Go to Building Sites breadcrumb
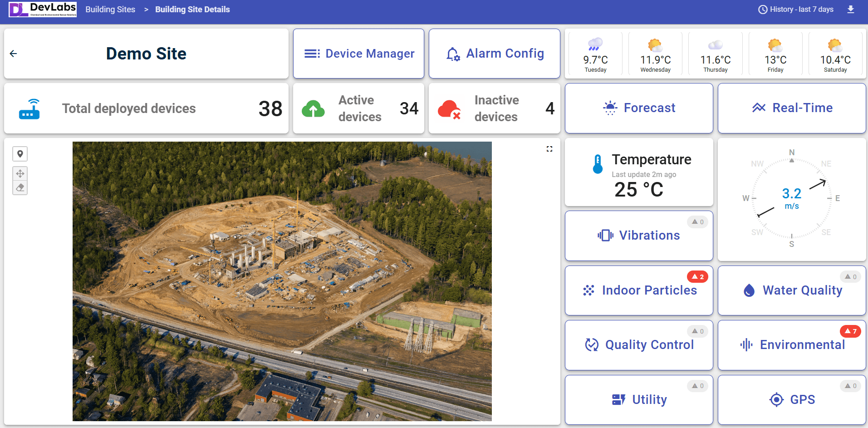The height and width of the screenshot is (428, 868). tap(110, 10)
